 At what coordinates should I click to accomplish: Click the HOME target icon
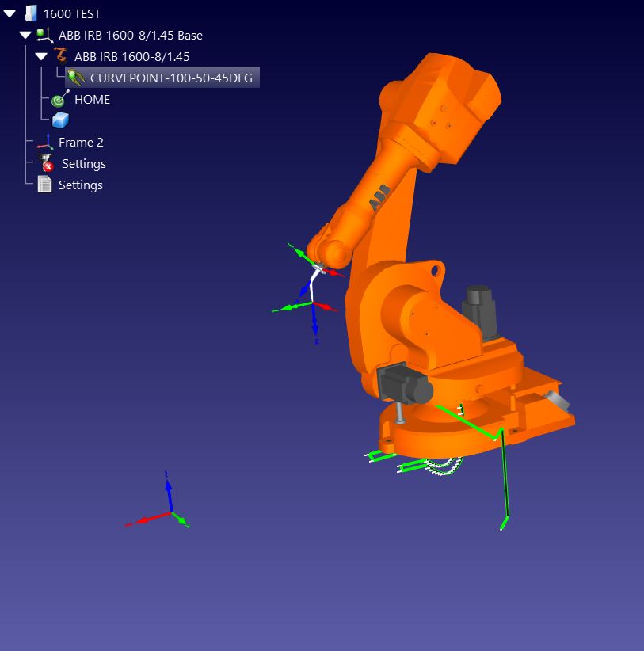point(60,99)
